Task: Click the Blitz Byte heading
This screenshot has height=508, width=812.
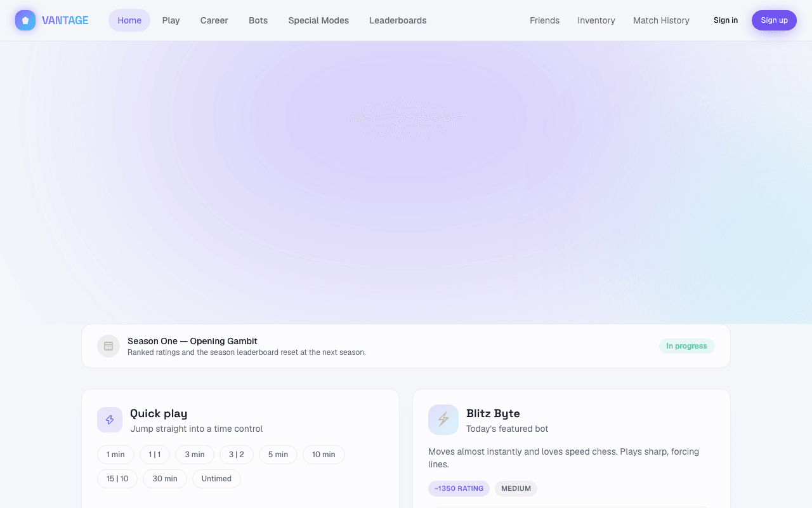Action: (x=493, y=413)
